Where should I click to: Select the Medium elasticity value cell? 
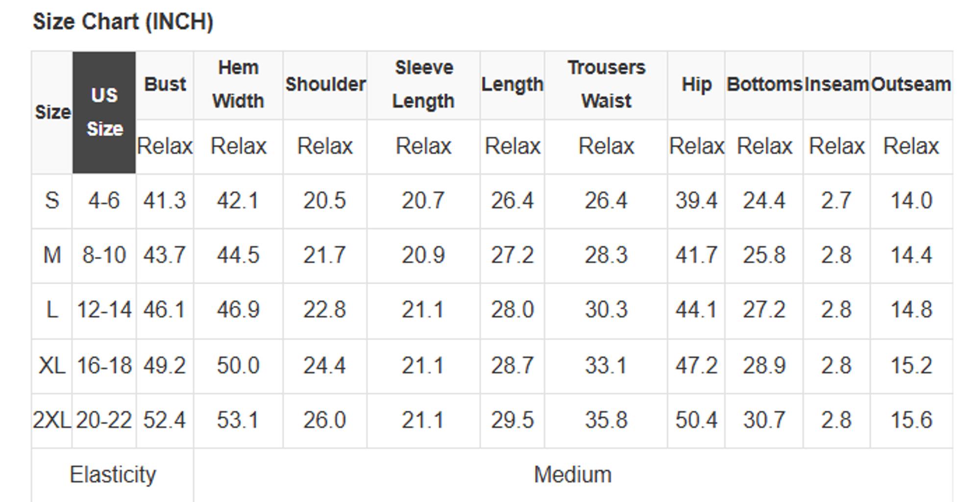point(573,475)
